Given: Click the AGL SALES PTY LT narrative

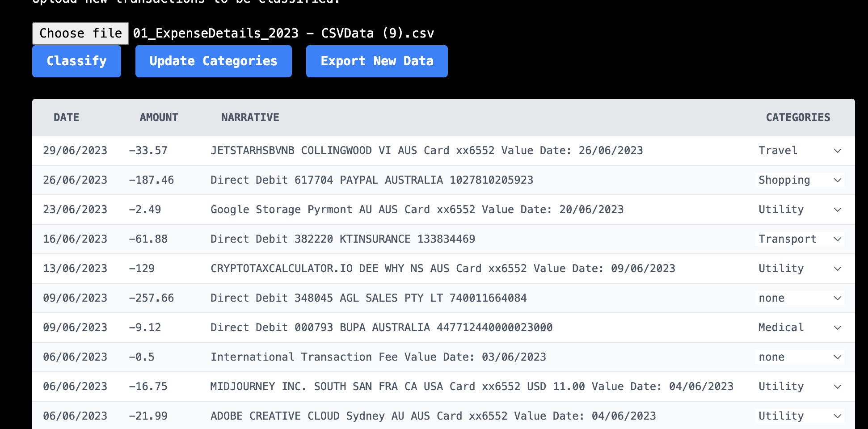Looking at the screenshot, I should (x=369, y=298).
